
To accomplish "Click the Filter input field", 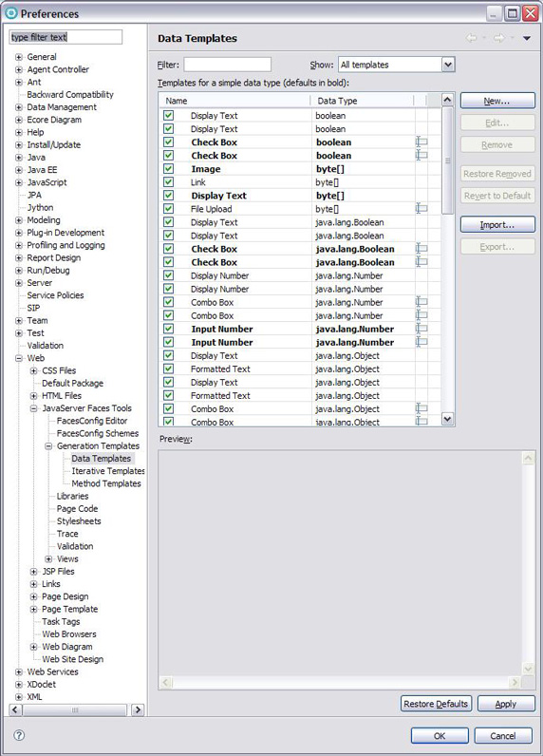I will (x=228, y=65).
